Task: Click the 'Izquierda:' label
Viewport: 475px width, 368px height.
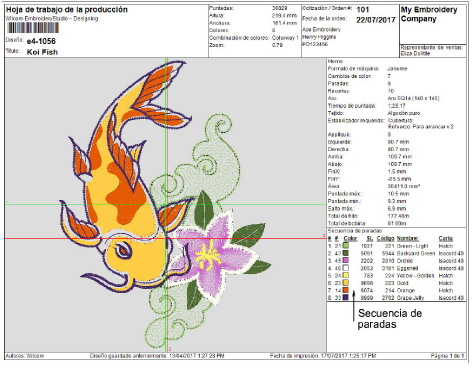Action: 339,142
